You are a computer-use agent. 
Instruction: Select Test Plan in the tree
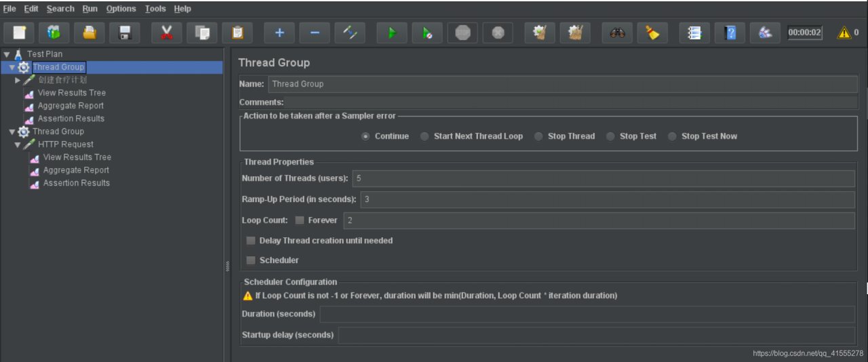click(45, 54)
